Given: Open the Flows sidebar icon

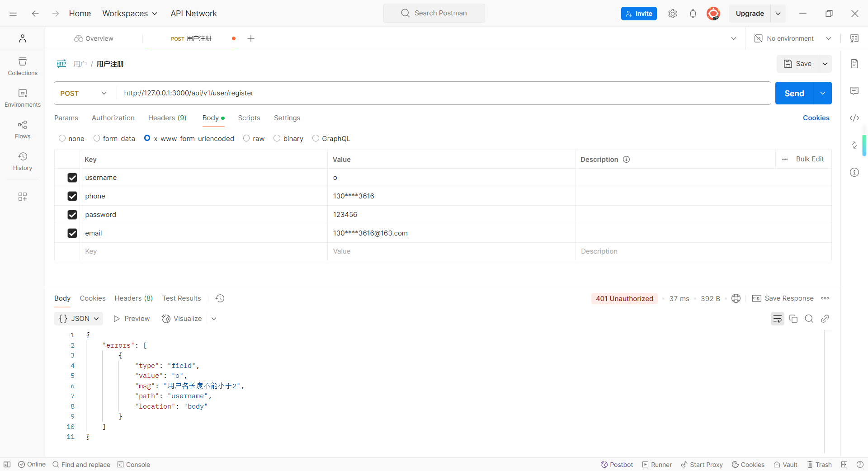Looking at the screenshot, I should [x=23, y=129].
